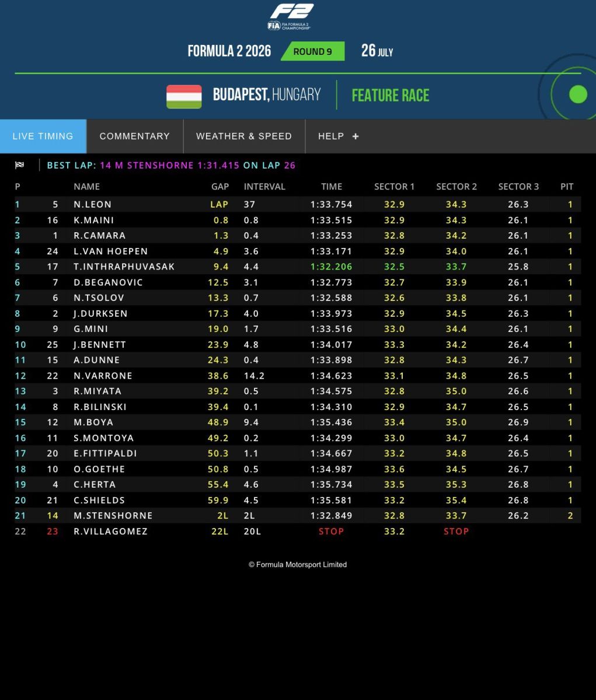This screenshot has width=596, height=700.
Task: Select driver D.BEGANOVIC name
Action: [108, 282]
